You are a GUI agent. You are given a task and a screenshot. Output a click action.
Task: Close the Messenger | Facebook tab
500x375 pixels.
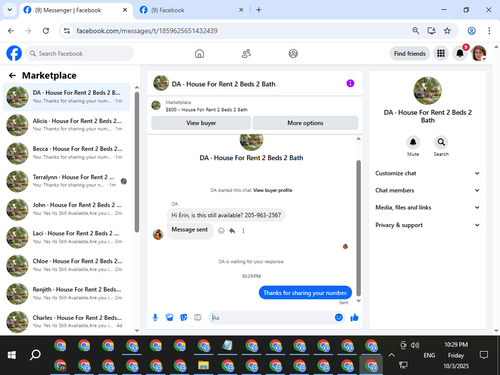pos(125,10)
